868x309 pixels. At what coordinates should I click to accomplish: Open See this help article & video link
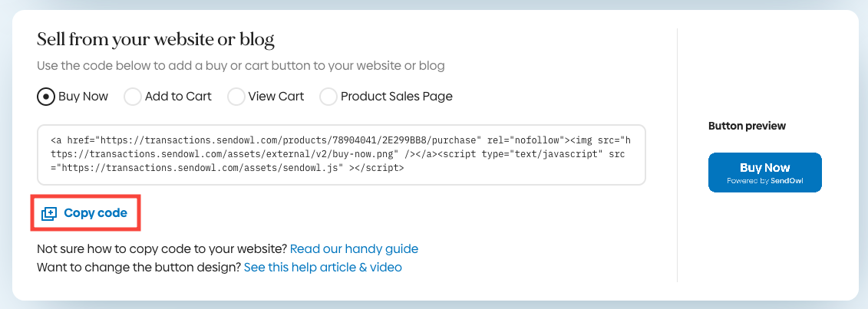[x=322, y=268]
